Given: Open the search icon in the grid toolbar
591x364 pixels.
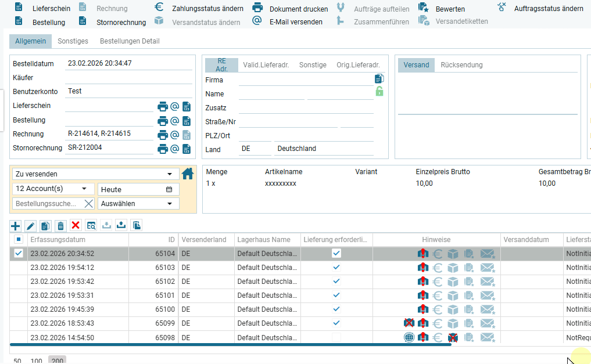Looking at the screenshot, I should [91, 225].
